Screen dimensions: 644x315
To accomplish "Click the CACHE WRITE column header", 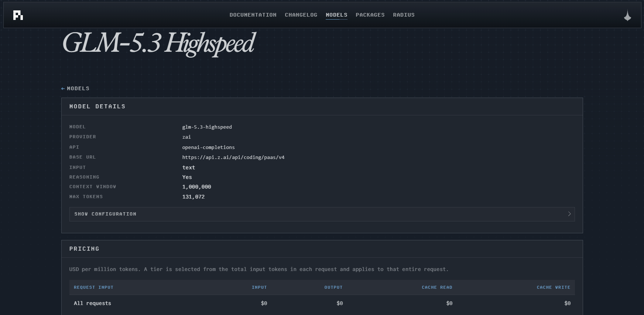I will (554, 287).
